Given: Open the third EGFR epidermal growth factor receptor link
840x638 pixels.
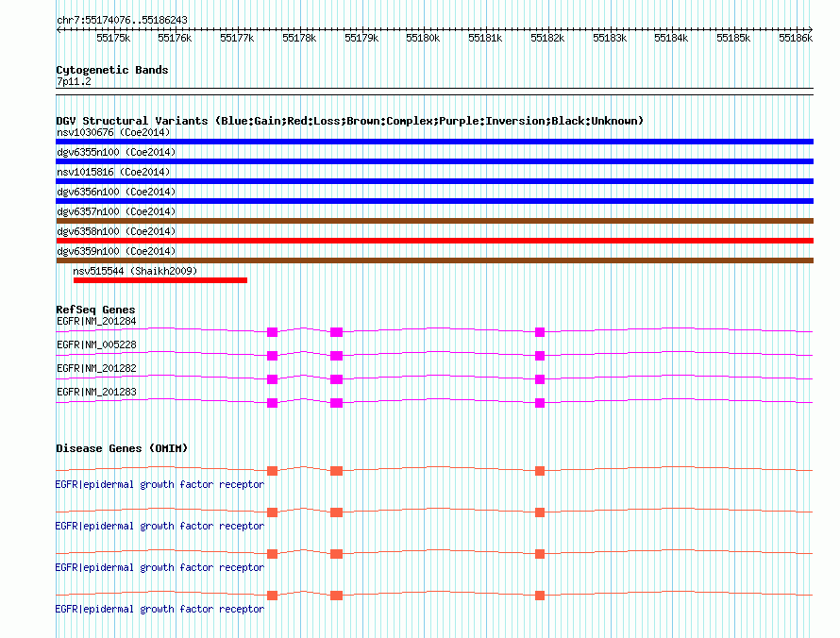Looking at the screenshot, I should (160, 568).
